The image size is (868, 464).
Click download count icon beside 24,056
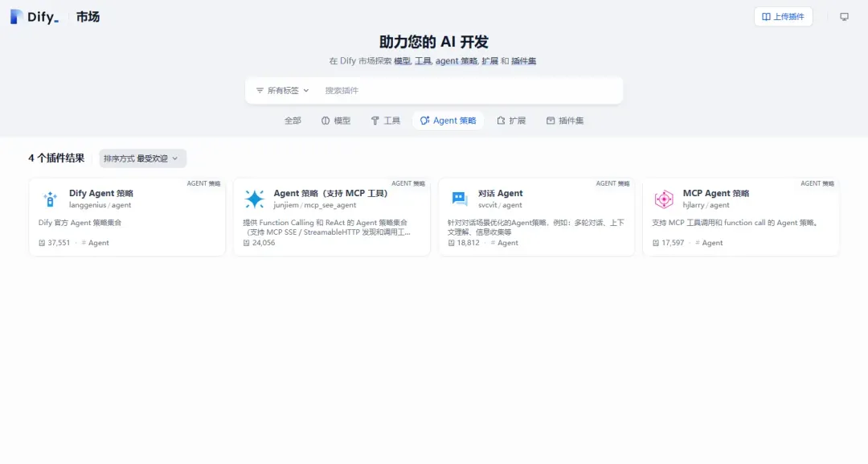247,243
